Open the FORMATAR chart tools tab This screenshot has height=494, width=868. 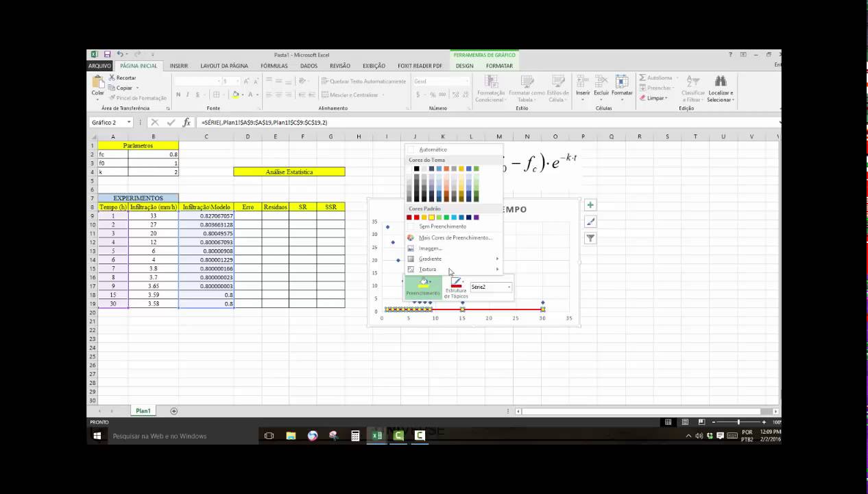tap(499, 66)
